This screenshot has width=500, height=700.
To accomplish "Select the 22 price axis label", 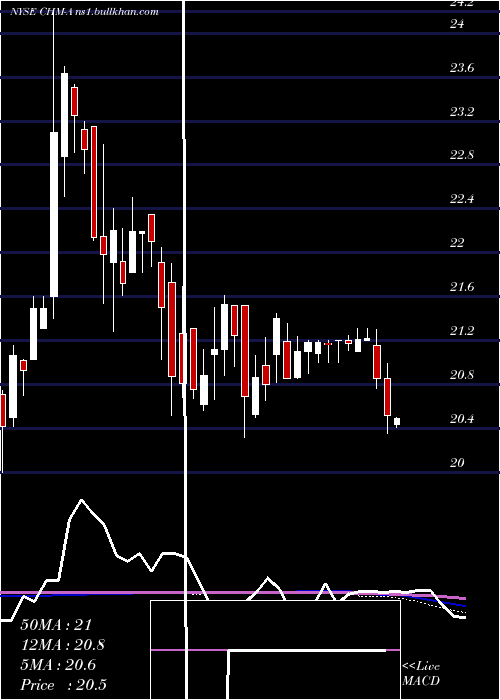I will click(457, 243).
